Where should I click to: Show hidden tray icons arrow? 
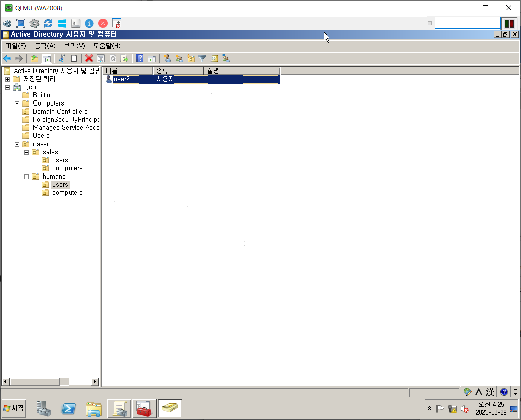(x=429, y=408)
